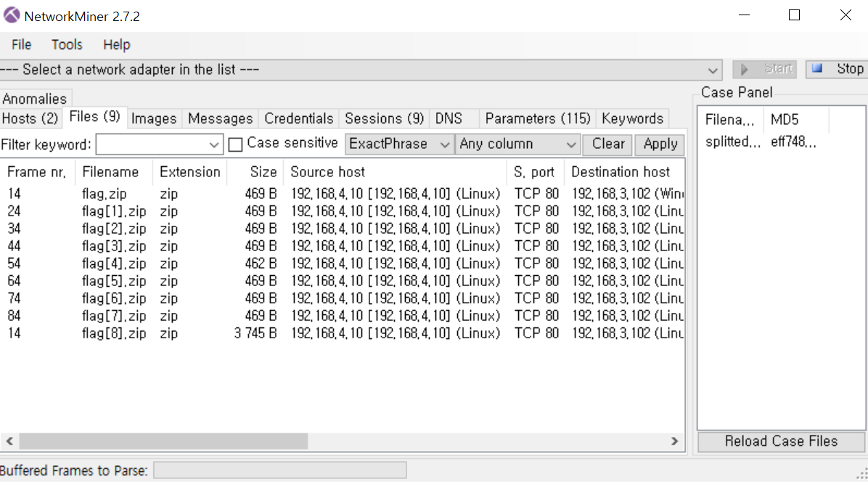Click the horizontal scrollbar thumb in files list

tap(163, 441)
